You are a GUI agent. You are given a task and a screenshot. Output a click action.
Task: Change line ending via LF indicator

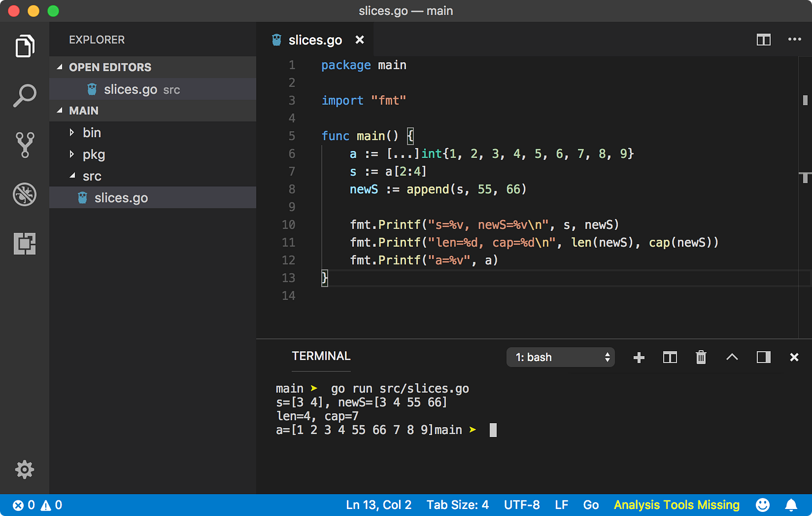click(561, 504)
